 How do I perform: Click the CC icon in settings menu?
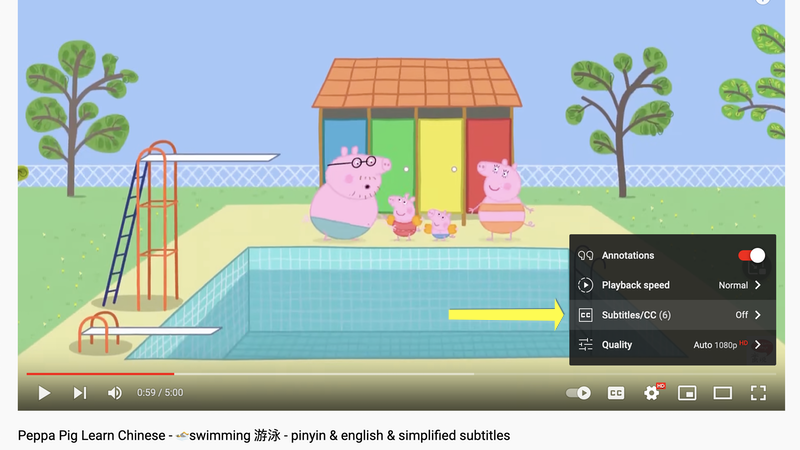585,315
